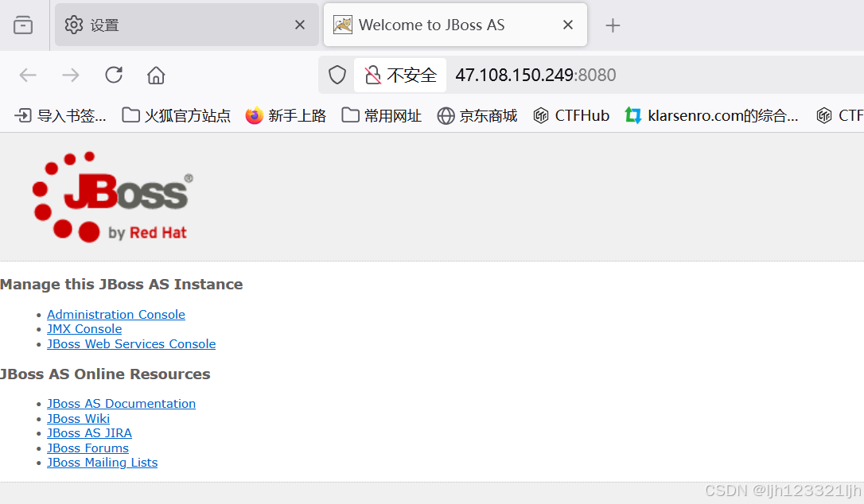
Task: Reload the current page
Action: pyautogui.click(x=114, y=75)
